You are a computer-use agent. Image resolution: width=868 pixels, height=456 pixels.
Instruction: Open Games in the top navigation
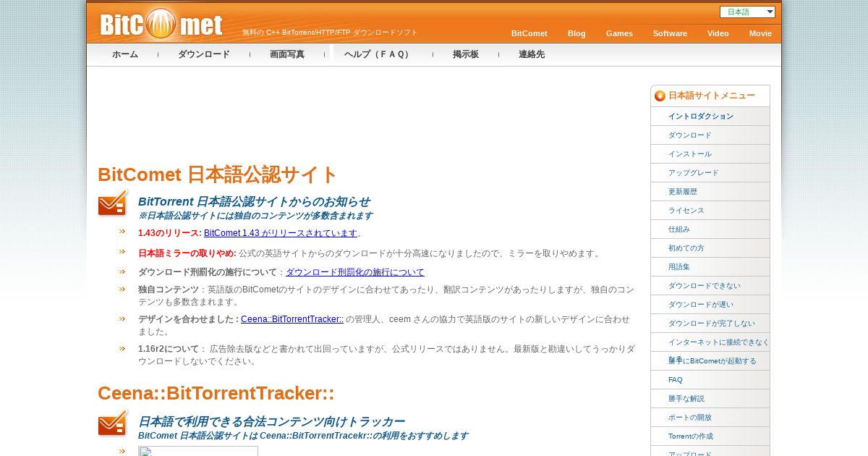619,33
